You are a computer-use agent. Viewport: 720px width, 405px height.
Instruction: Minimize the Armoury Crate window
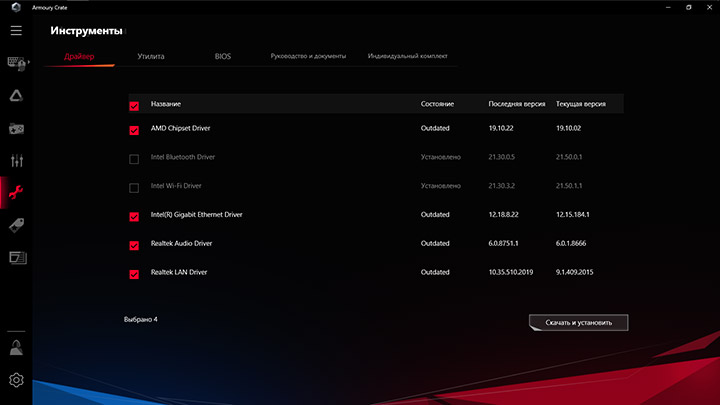pyautogui.click(x=668, y=7)
